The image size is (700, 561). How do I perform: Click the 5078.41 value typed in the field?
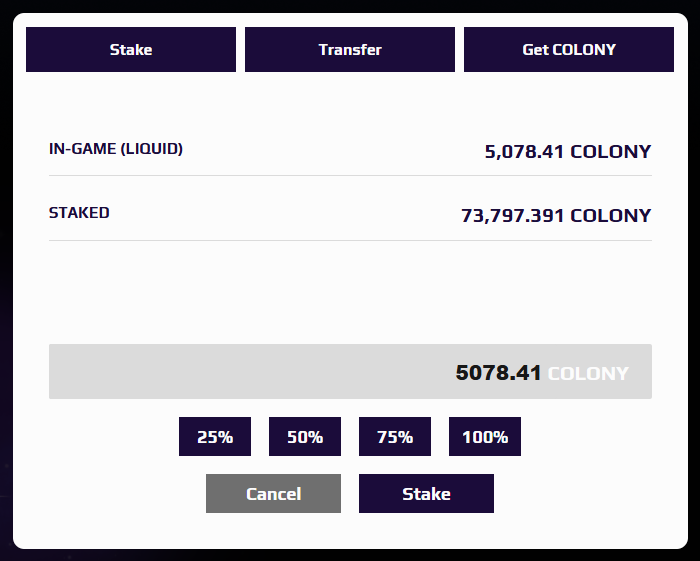498,373
